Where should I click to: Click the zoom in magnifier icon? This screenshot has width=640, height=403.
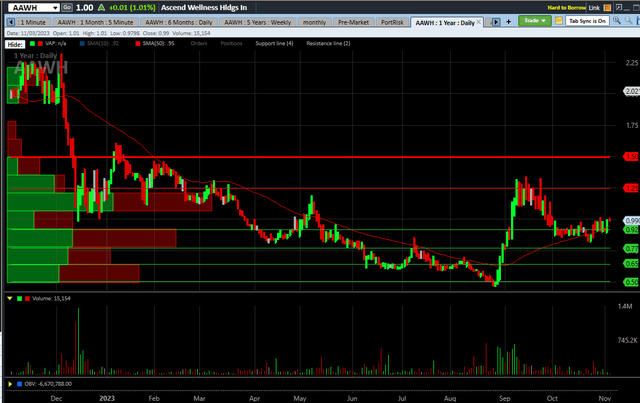(x=617, y=20)
